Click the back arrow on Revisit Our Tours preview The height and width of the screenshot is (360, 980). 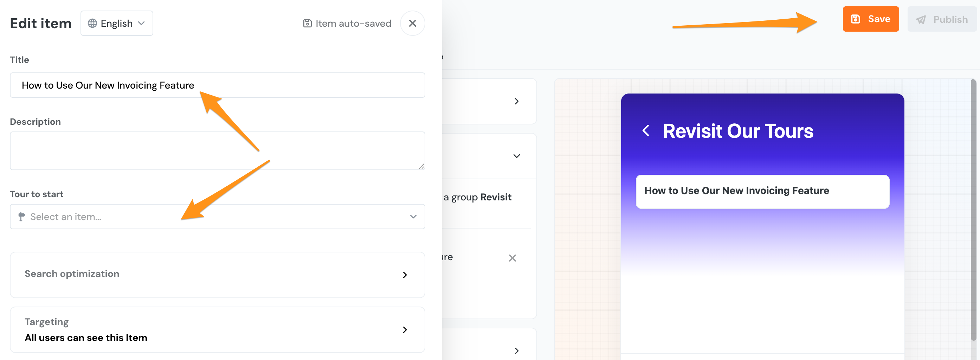tap(646, 130)
